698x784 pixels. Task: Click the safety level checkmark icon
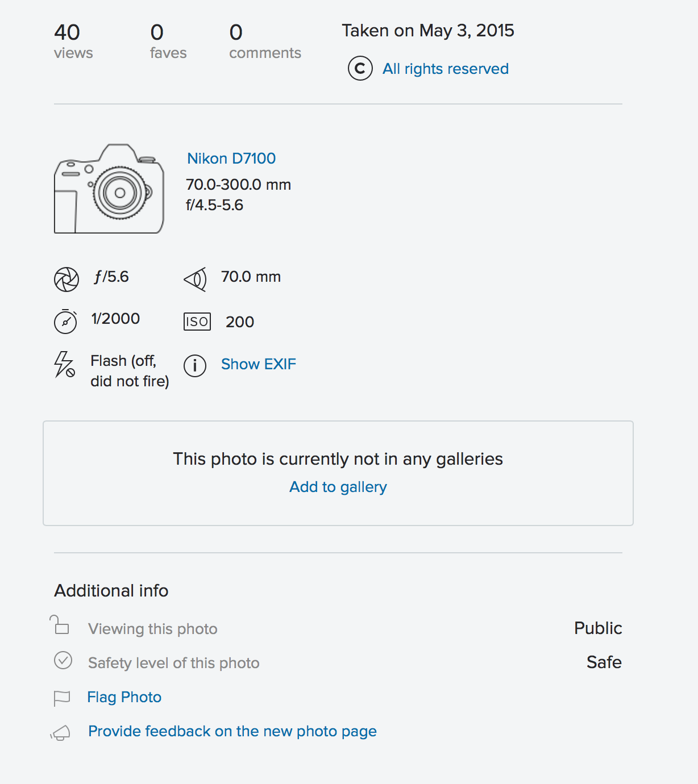[63, 660]
